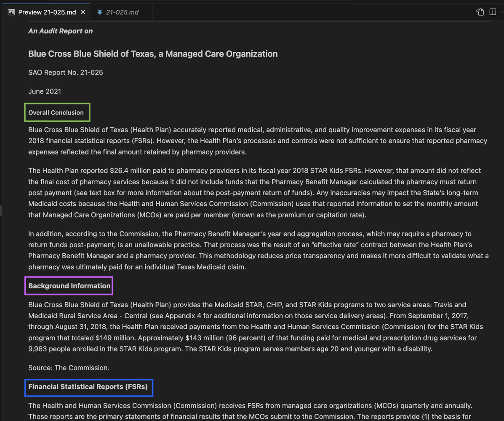Click the Markdown preview icon on the active tab
This screenshot has height=421, width=504.
(11, 12)
